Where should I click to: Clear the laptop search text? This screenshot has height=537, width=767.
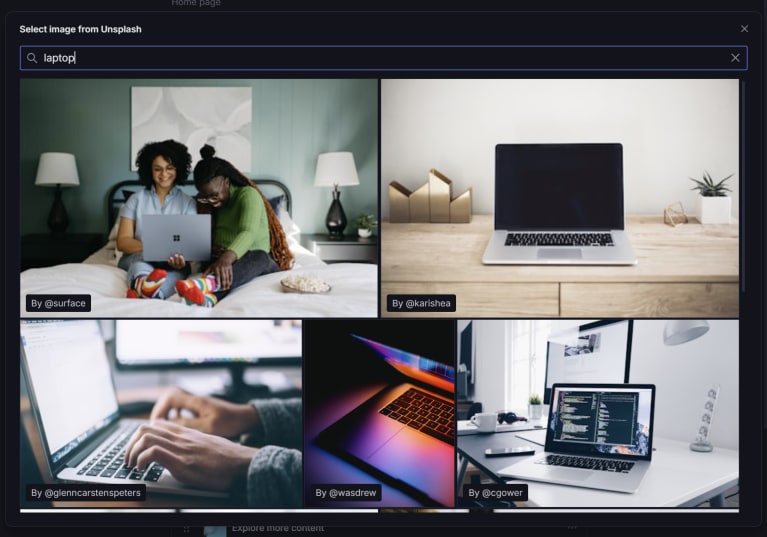pos(735,58)
